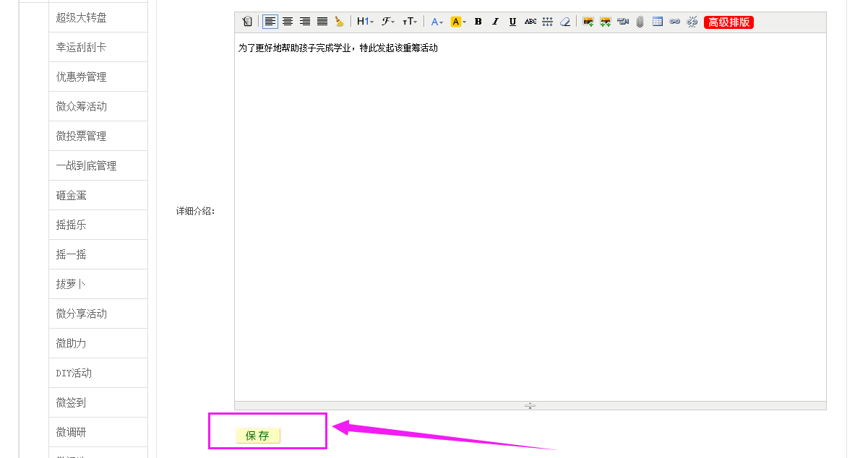Open 优惠券管理 in the sidebar
This screenshot has height=458, width=868.
[82, 77]
